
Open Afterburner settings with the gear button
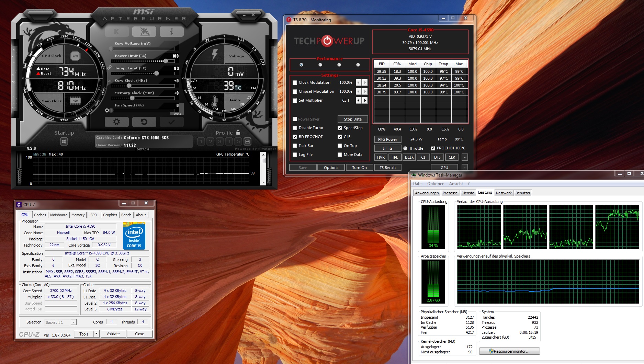point(116,122)
